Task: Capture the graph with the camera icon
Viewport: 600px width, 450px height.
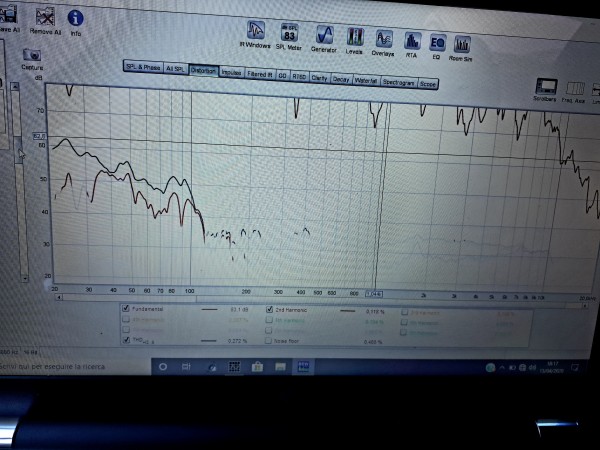Action: pos(32,59)
